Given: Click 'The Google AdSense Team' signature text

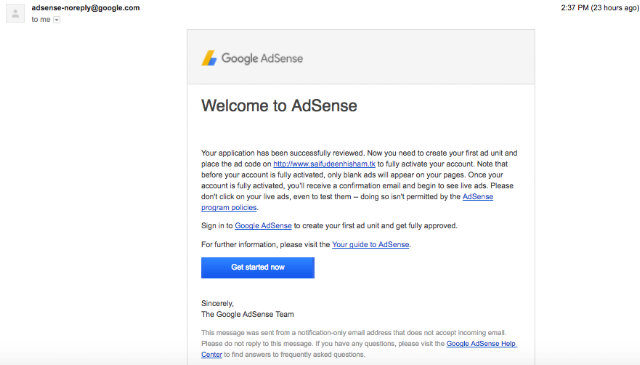Looking at the screenshot, I should coord(247,314).
